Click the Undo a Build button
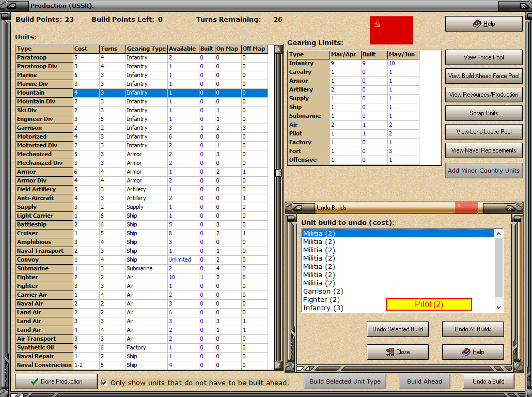 click(x=488, y=381)
